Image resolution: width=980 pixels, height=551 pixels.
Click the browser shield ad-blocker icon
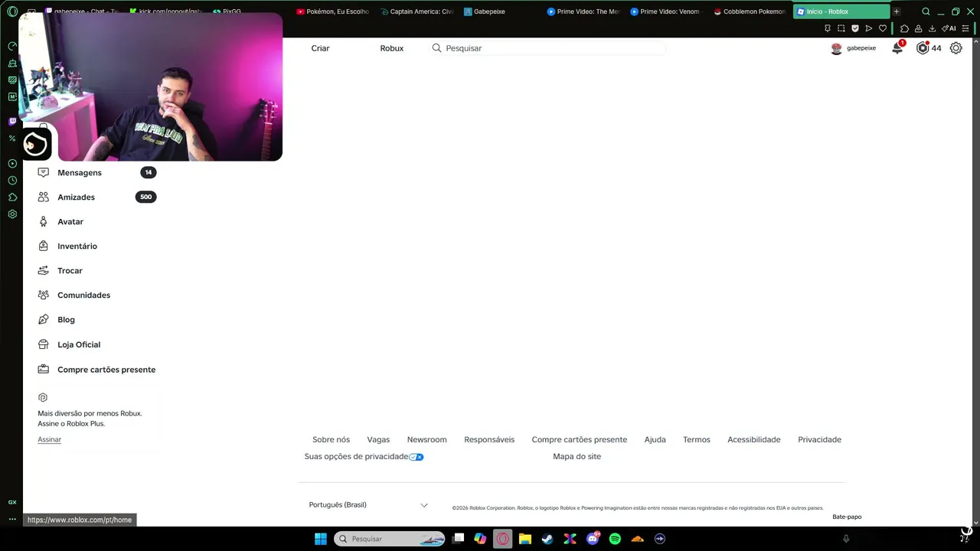(854, 28)
